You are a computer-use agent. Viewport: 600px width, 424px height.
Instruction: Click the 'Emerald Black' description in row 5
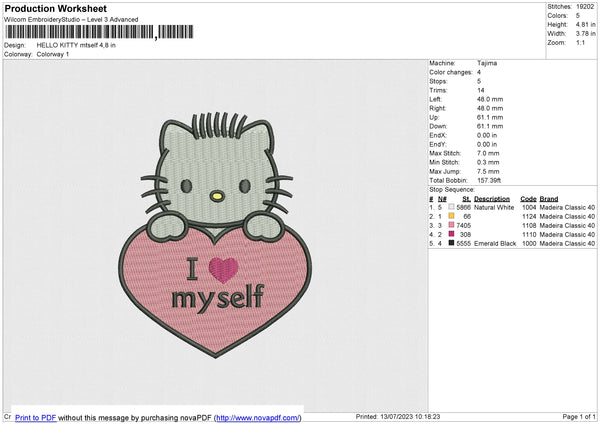click(495, 243)
